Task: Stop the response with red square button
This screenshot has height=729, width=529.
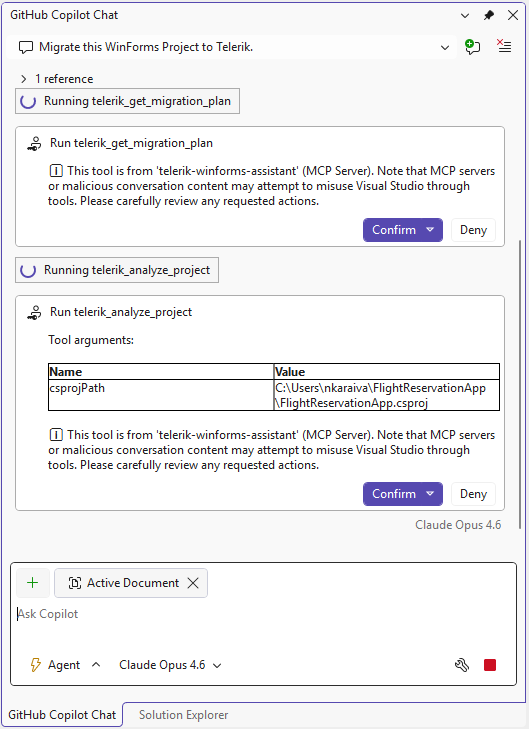Action: click(490, 665)
